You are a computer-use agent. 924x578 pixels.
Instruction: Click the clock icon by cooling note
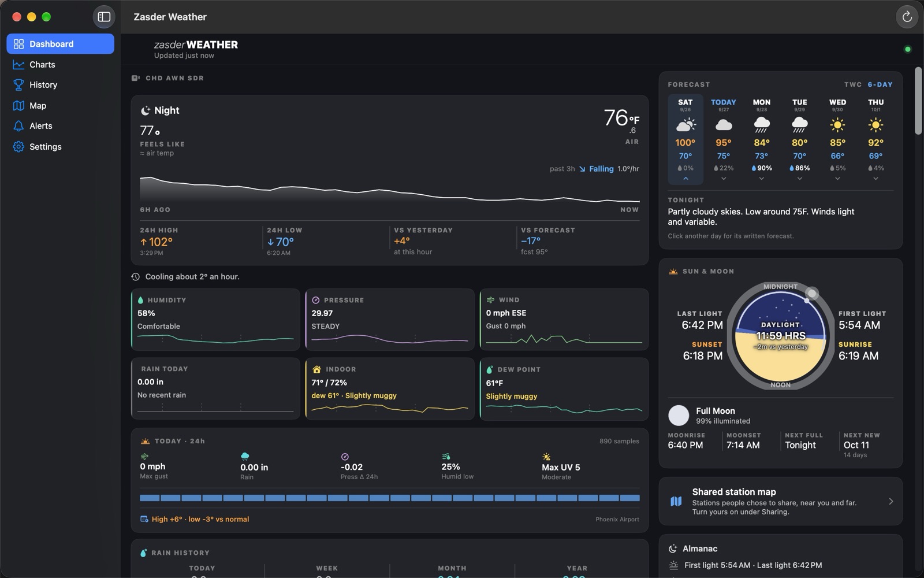[x=136, y=277]
